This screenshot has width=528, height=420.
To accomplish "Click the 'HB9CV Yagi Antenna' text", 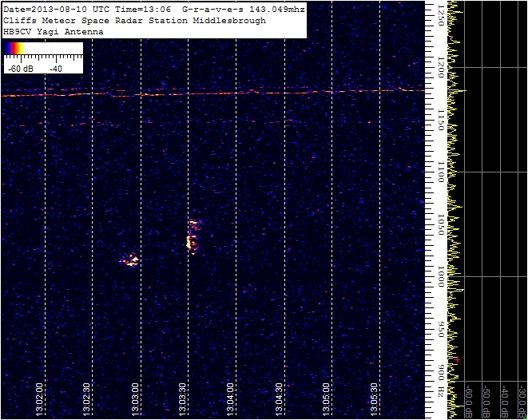I will coord(54,32).
